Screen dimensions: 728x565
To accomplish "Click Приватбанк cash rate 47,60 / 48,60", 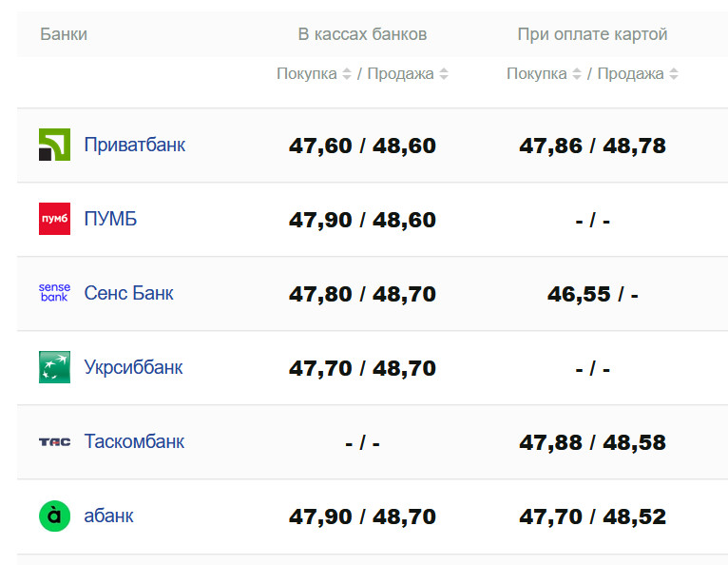I will [362, 146].
